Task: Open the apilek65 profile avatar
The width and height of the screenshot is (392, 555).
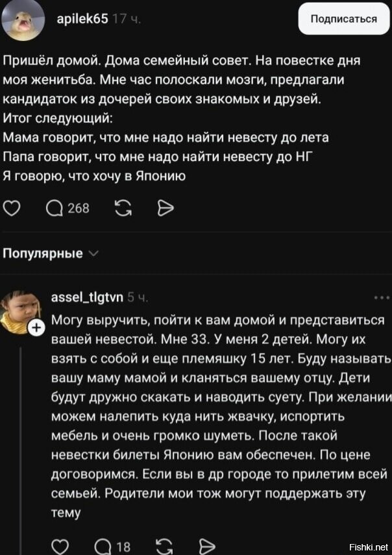Action: click(23, 21)
